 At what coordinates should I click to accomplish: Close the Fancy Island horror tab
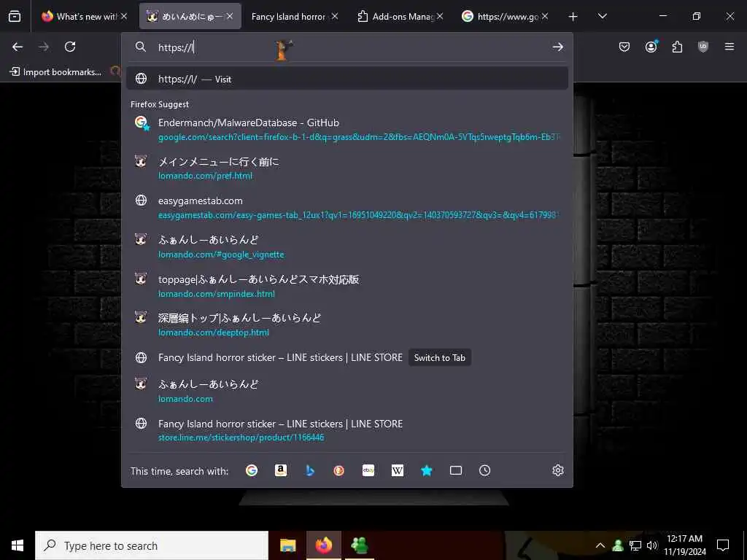click(x=335, y=16)
